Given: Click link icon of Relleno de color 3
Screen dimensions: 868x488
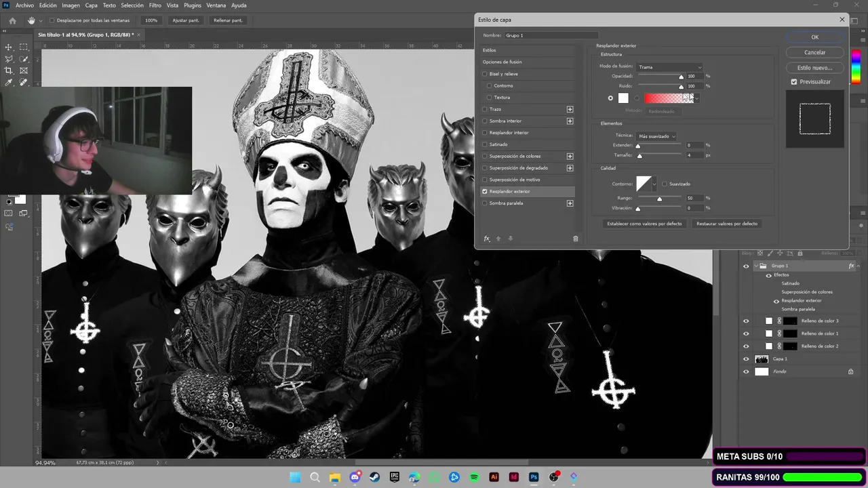Looking at the screenshot, I should point(779,321).
